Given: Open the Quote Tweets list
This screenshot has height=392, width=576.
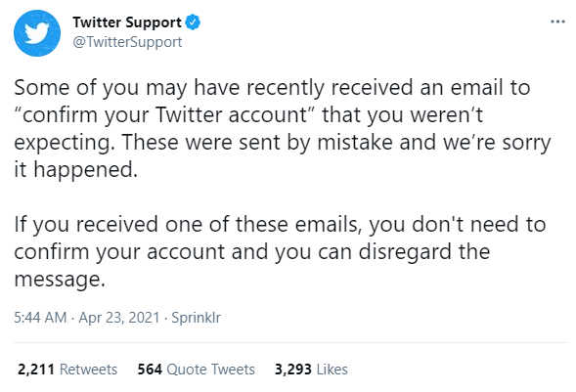Looking at the screenshot, I should click(211, 370).
